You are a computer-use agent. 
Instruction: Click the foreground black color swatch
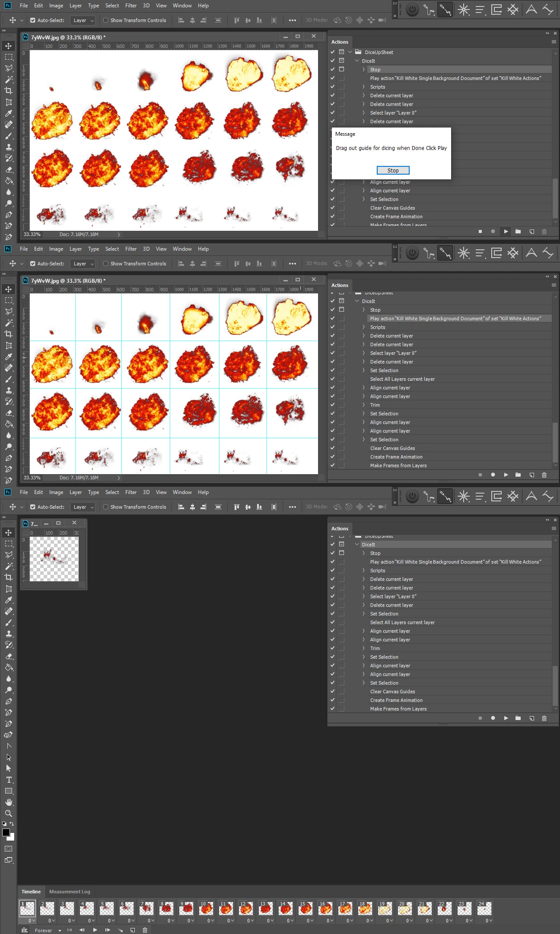click(6, 832)
